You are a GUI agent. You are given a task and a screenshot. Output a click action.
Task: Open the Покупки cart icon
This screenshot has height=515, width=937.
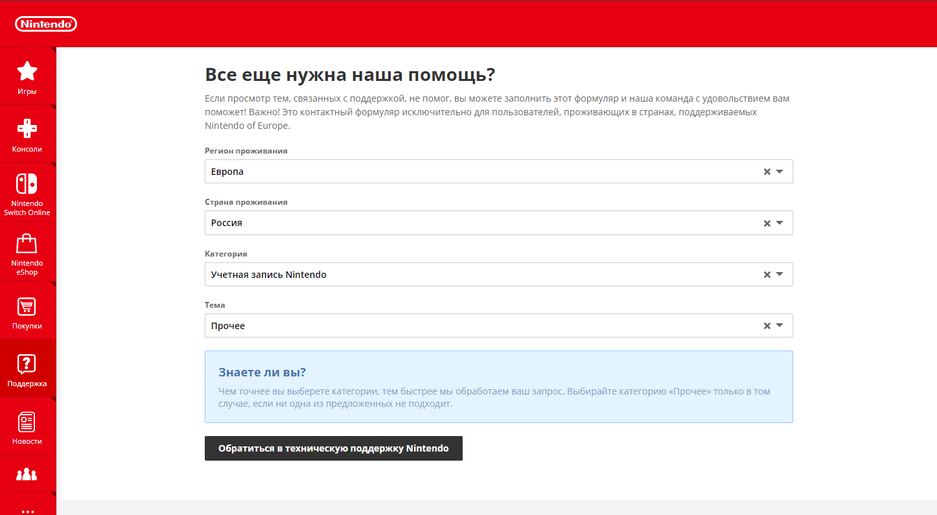point(27,307)
